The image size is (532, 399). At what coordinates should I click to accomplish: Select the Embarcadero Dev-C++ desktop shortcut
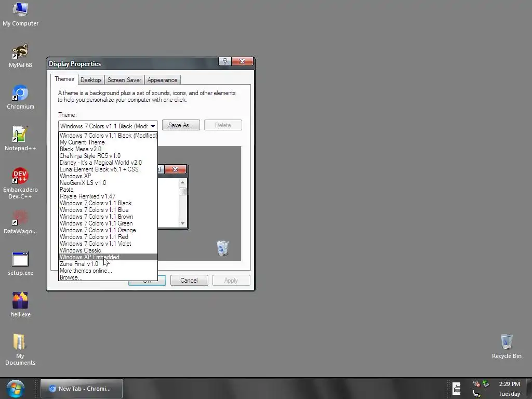(20, 183)
